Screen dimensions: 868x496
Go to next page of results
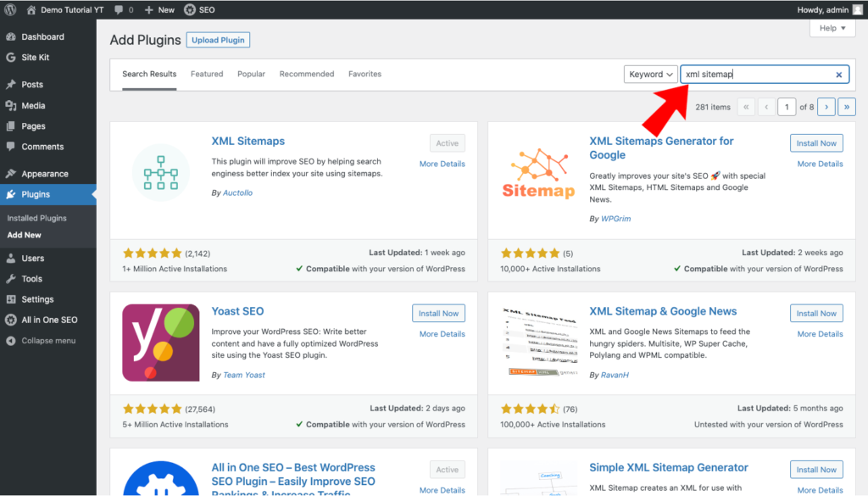(x=826, y=107)
